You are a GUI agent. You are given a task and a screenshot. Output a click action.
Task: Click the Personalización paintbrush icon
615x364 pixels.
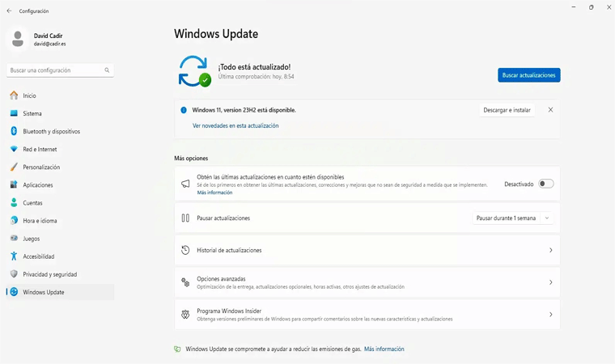(x=14, y=167)
